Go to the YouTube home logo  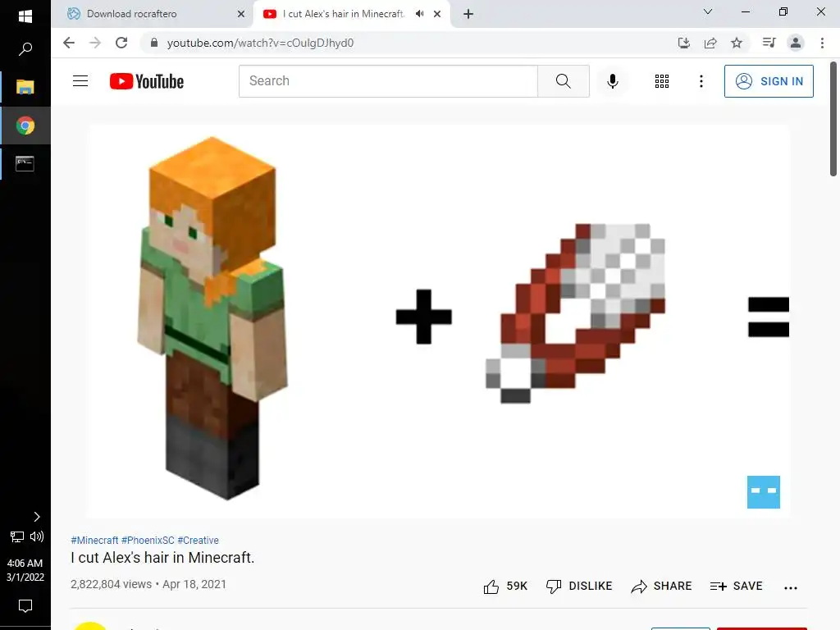click(147, 81)
